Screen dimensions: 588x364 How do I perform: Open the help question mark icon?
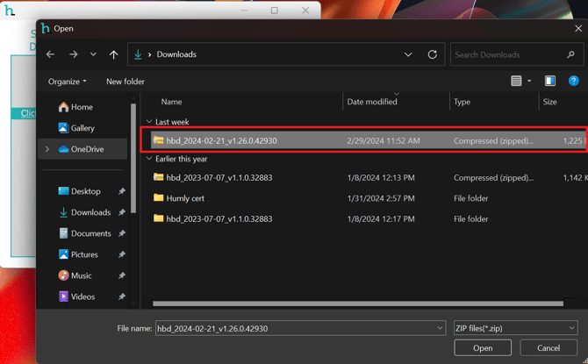pos(574,81)
